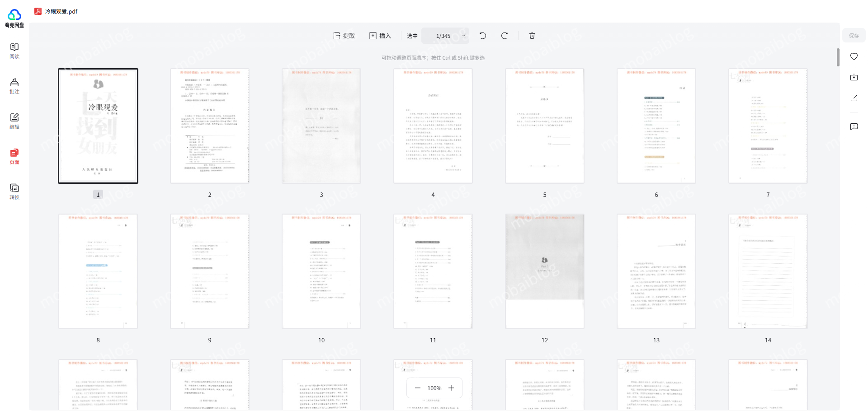
Task: Open the Quark cloud drive logo
Action: pos(14,19)
